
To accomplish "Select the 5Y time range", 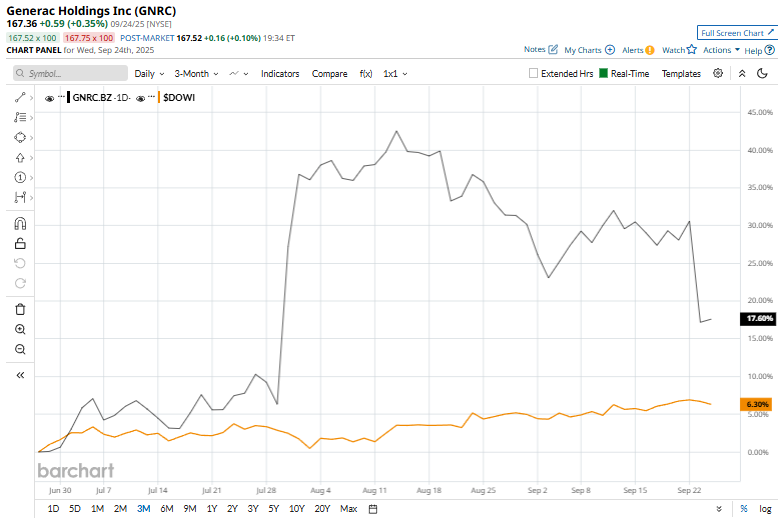I will (273, 509).
